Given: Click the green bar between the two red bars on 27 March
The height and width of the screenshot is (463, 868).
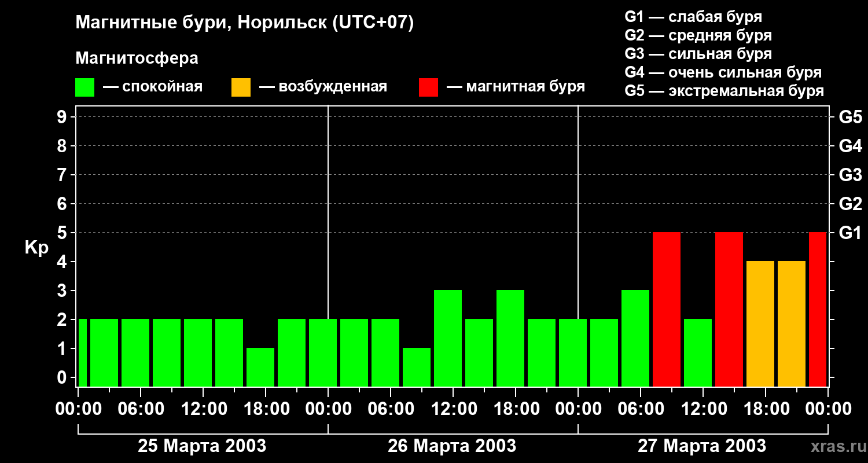Looking at the screenshot, I should 698,353.
